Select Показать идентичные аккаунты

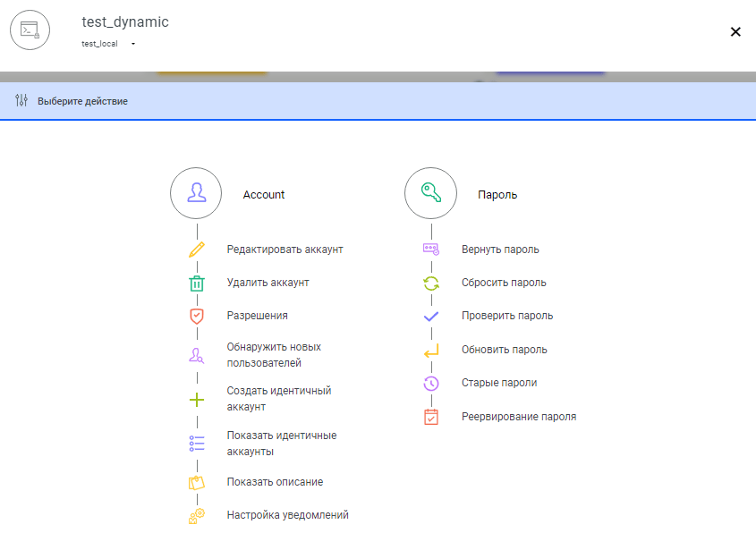click(282, 444)
